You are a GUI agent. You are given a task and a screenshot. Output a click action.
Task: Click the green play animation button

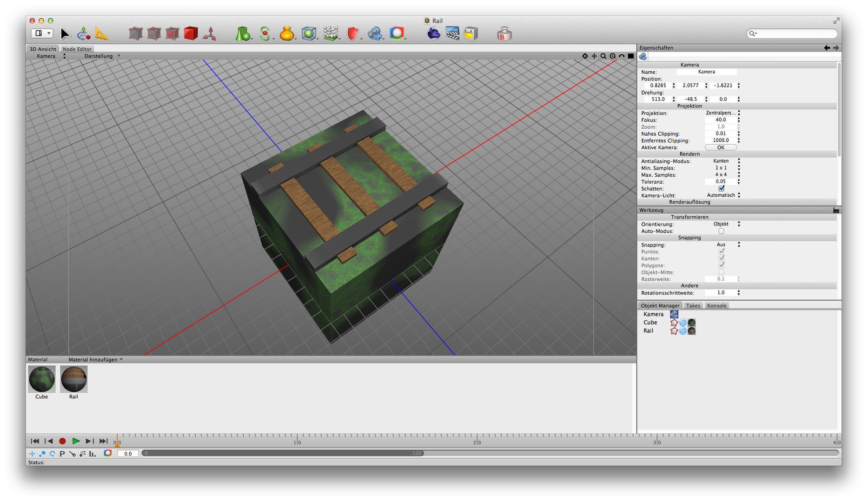[76, 442]
